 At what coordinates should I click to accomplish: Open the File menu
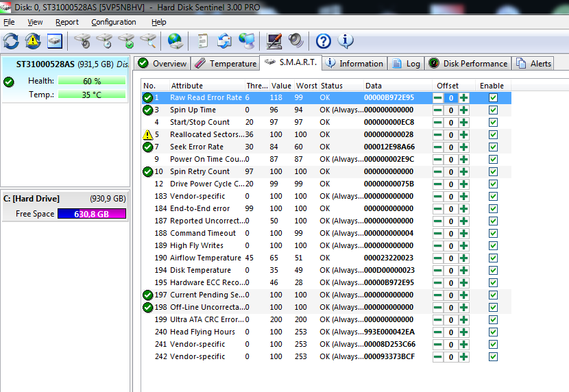9,22
